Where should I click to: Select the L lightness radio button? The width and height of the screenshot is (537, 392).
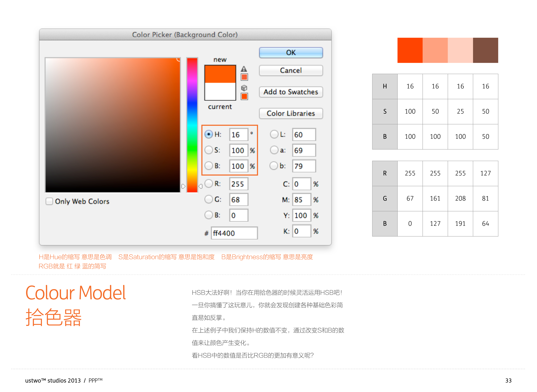(x=274, y=134)
